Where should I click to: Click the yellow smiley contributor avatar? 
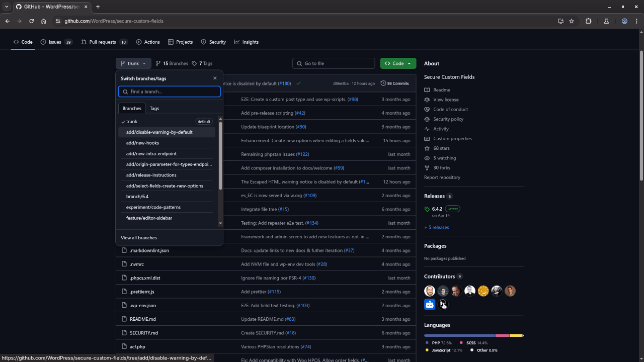pos(483,291)
